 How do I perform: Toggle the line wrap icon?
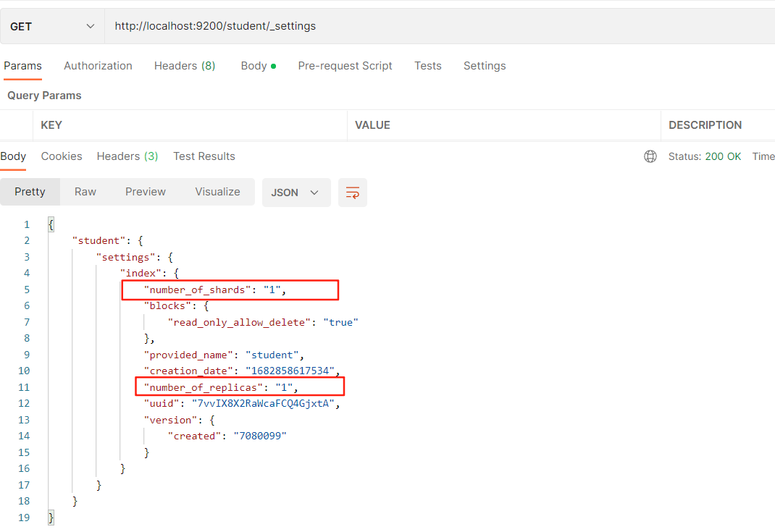353,193
